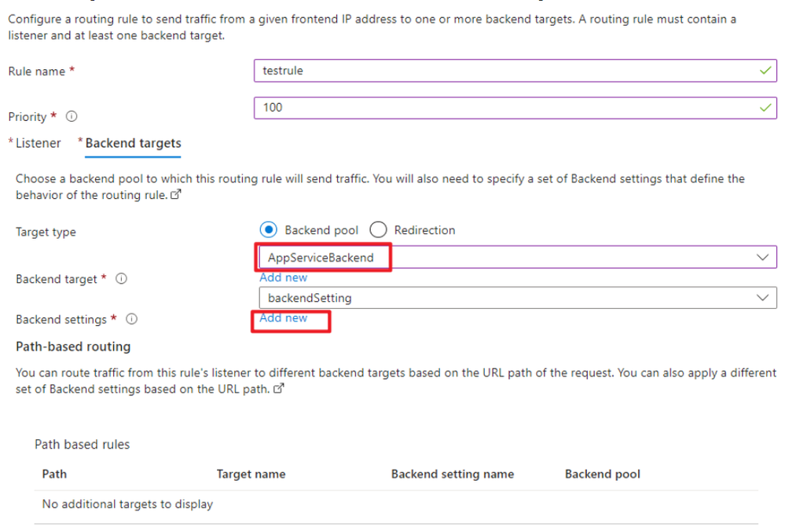This screenshot has height=532, width=785.
Task: Click the Backend settings info icon
Action: point(132,320)
